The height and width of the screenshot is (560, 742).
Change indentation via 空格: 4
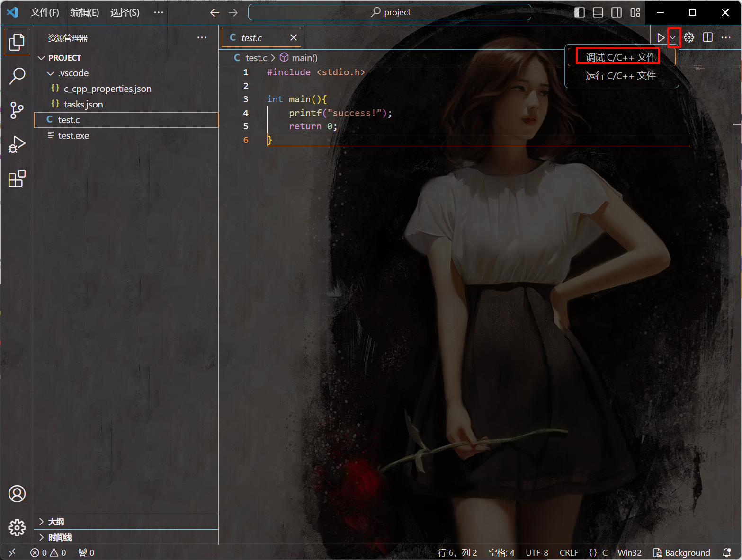tap(501, 552)
